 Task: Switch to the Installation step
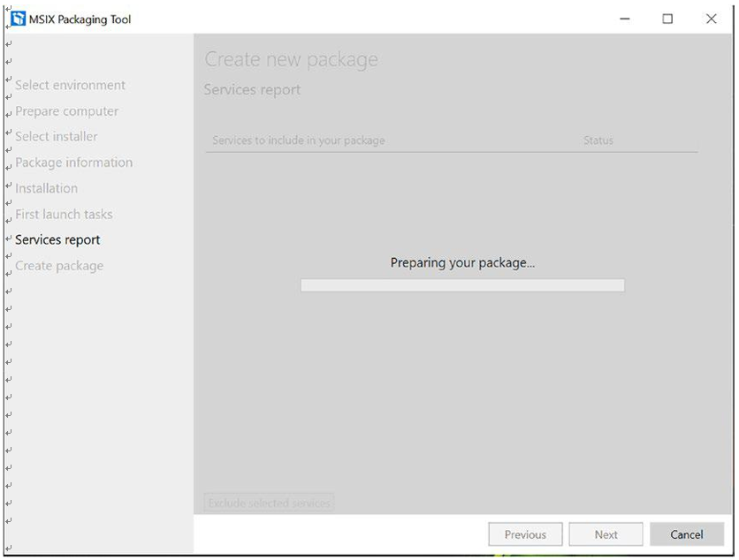[46, 188]
